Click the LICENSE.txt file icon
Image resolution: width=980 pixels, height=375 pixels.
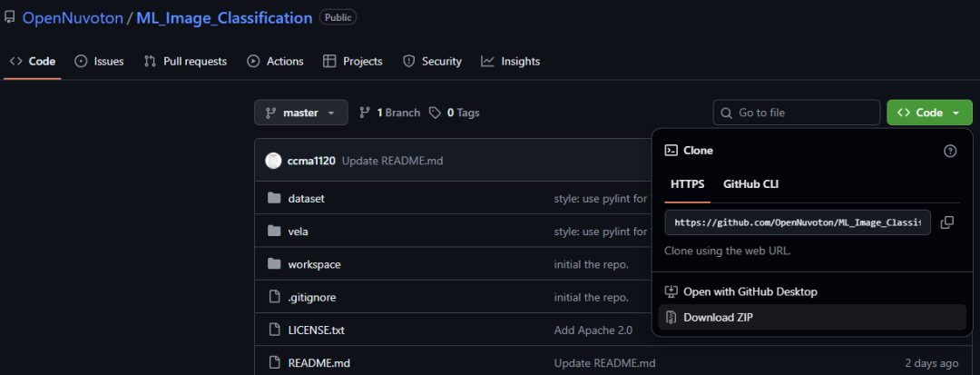point(274,330)
